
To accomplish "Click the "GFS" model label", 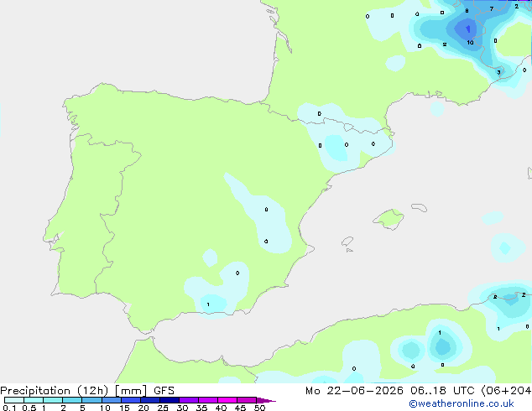I will [x=164, y=391].
